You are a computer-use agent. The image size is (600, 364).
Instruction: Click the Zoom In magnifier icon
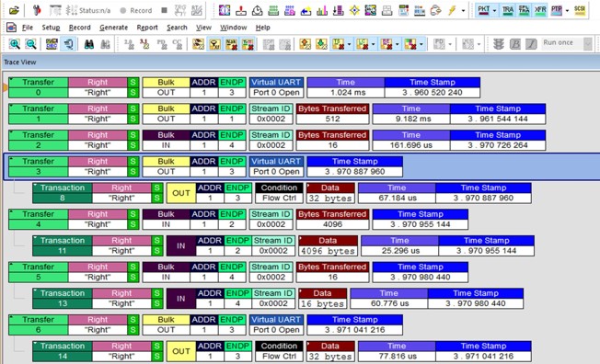[15, 44]
